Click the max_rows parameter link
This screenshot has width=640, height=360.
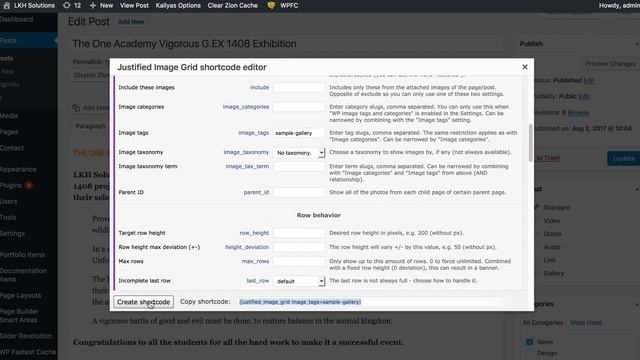255,261
